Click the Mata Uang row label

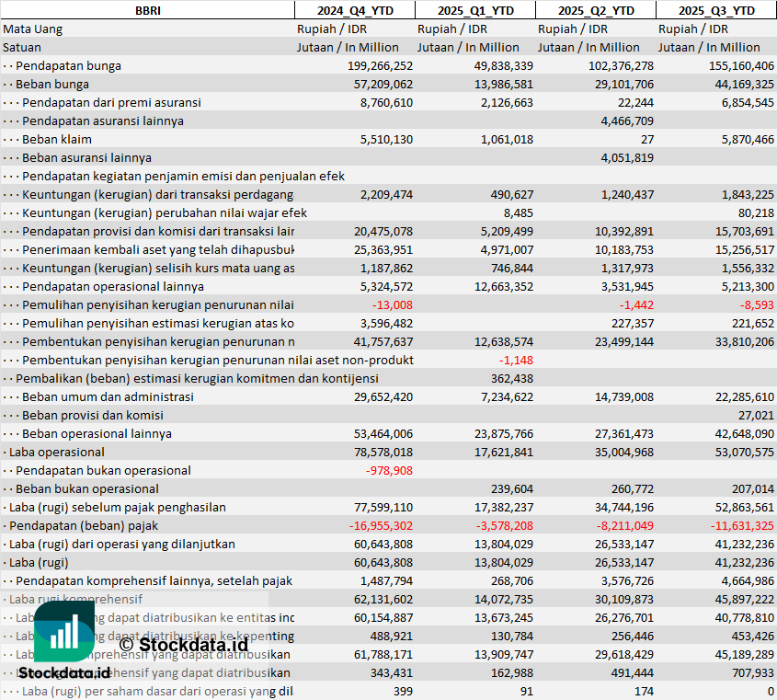[x=33, y=29]
